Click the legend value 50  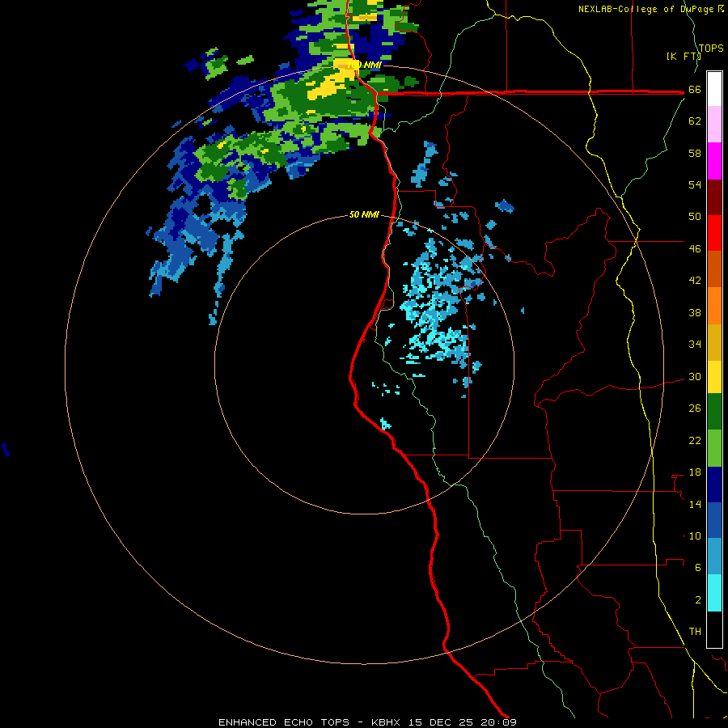click(x=695, y=217)
